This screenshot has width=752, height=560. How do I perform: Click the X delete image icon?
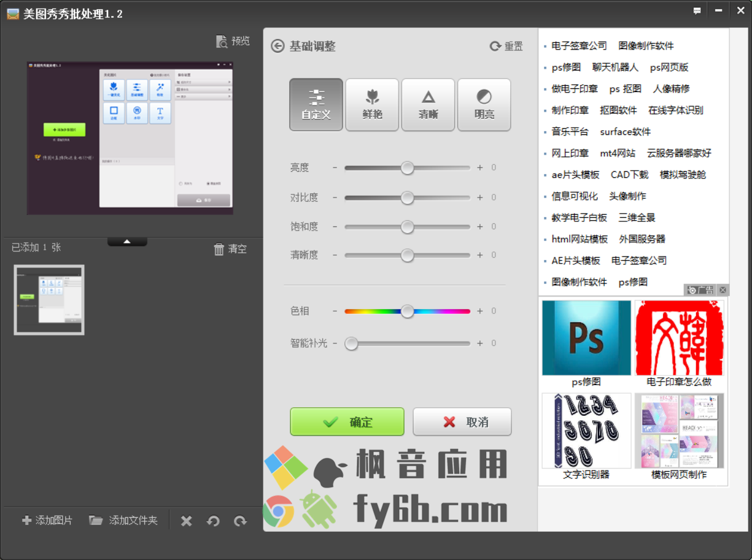click(187, 521)
